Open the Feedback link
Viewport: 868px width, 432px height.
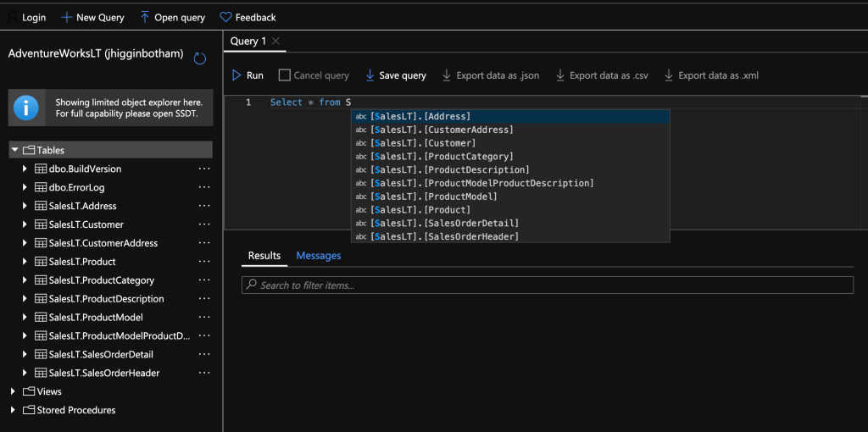coord(248,17)
